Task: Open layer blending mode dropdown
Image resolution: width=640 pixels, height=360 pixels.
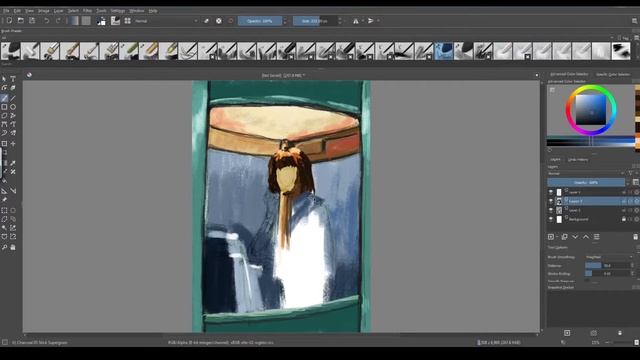Action: click(586, 173)
